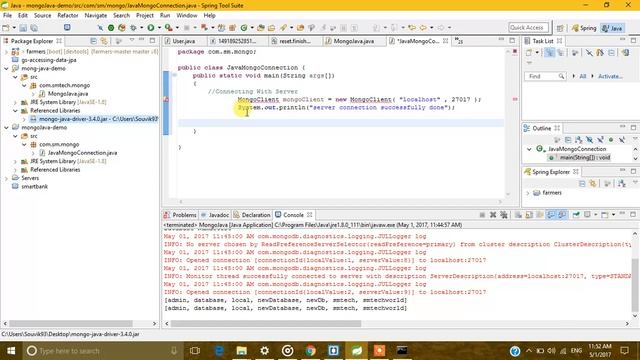Open the Run button dropdown arrow
Screen dimensions: 640x360
(159, 28)
